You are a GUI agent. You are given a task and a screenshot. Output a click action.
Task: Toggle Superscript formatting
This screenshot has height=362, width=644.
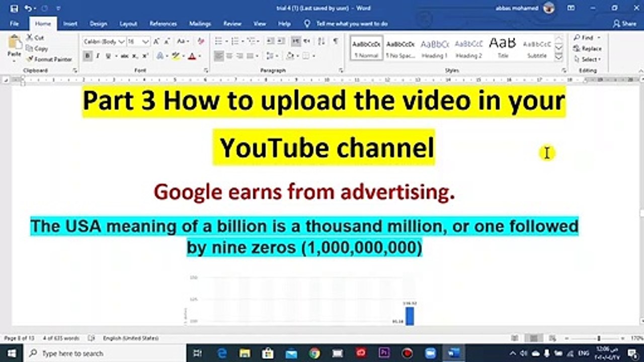click(145, 56)
